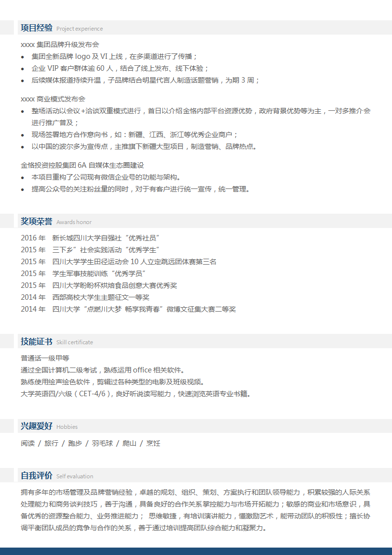This screenshot has height=555, width=392.
Task: Click the CET-4/6 English skill line
Action: point(135,394)
